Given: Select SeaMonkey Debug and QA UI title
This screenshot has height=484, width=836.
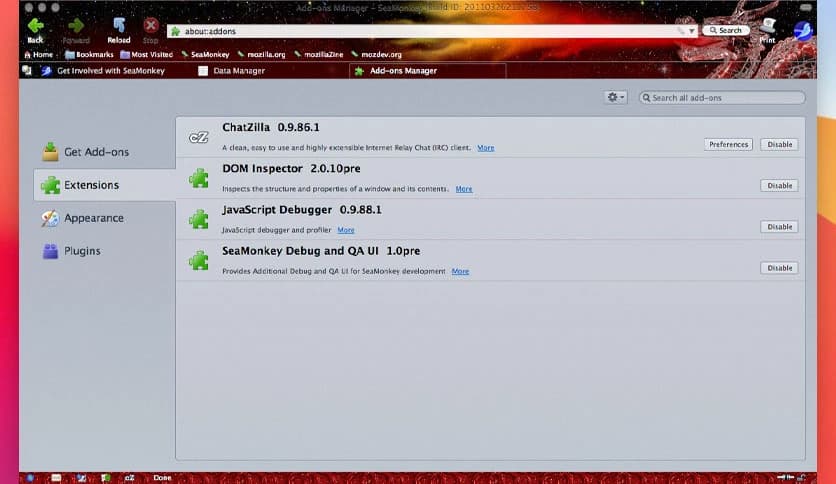Looking at the screenshot, I should (x=321, y=251).
